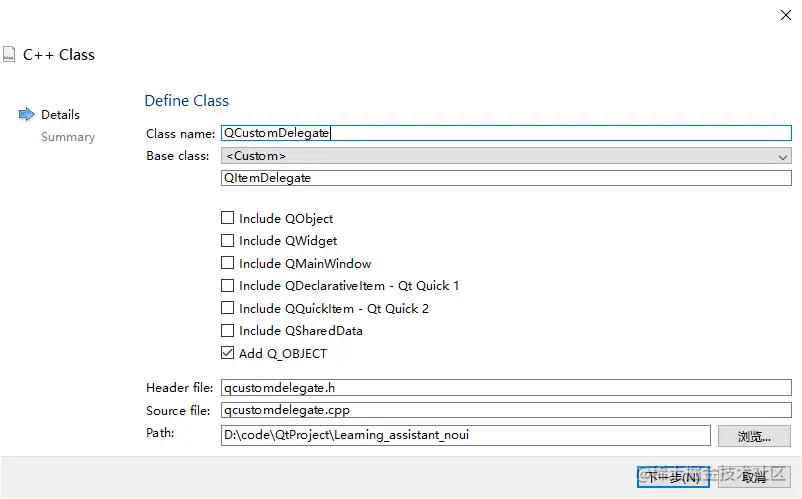Click the C++ Class title text
This screenshot has width=802, height=499.
click(x=59, y=55)
